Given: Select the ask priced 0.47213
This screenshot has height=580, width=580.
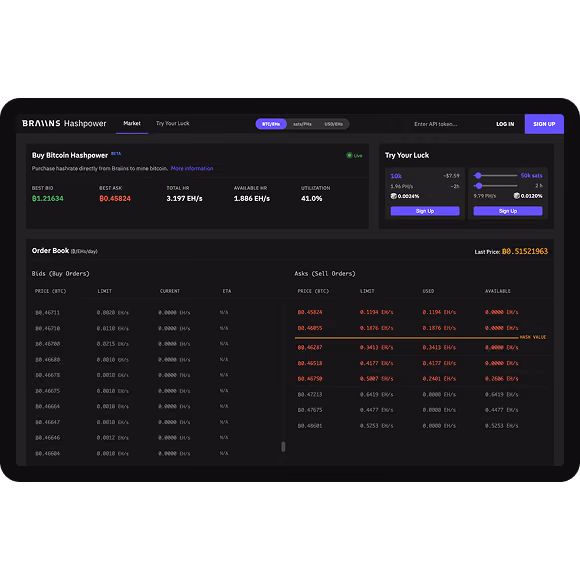Looking at the screenshot, I should click(310, 394).
